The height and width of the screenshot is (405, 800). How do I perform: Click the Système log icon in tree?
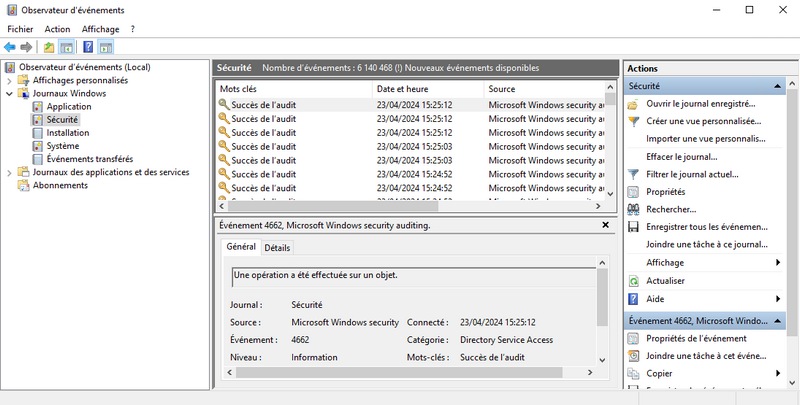[38, 146]
